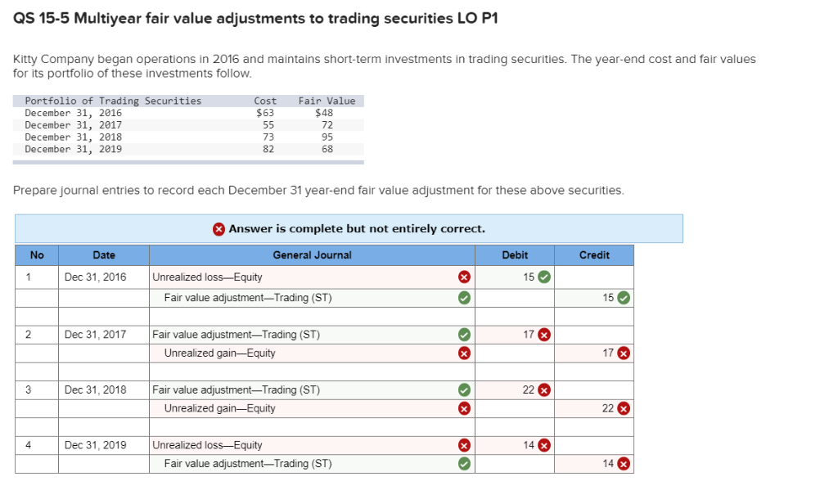This screenshot has height=504, width=838.
Task: Click the 'Fair Value' column heading
Action: pos(327,101)
